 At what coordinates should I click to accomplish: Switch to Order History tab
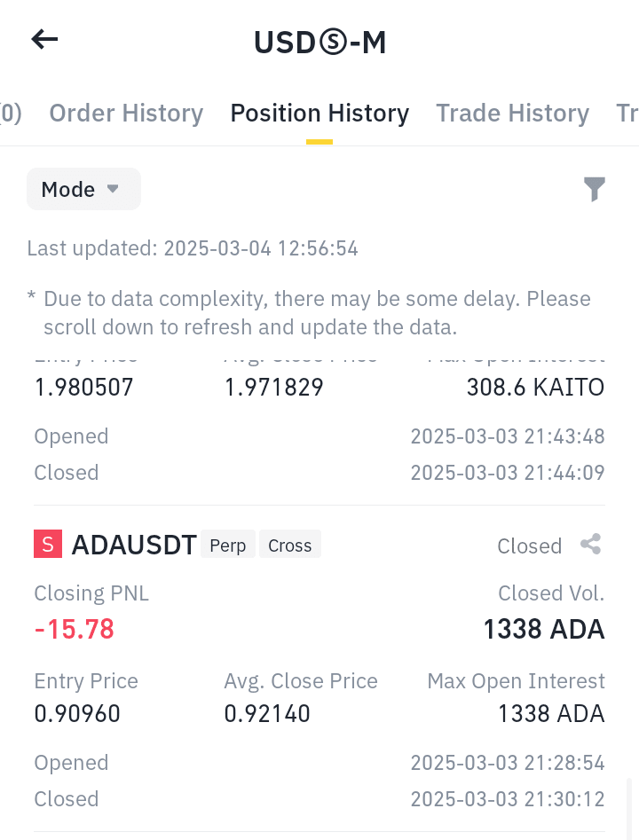(127, 114)
